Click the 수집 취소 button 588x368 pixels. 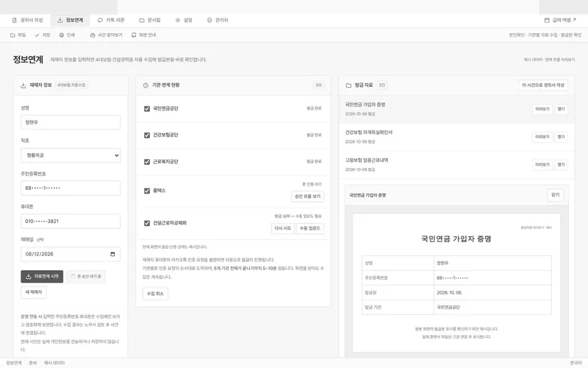155,294
